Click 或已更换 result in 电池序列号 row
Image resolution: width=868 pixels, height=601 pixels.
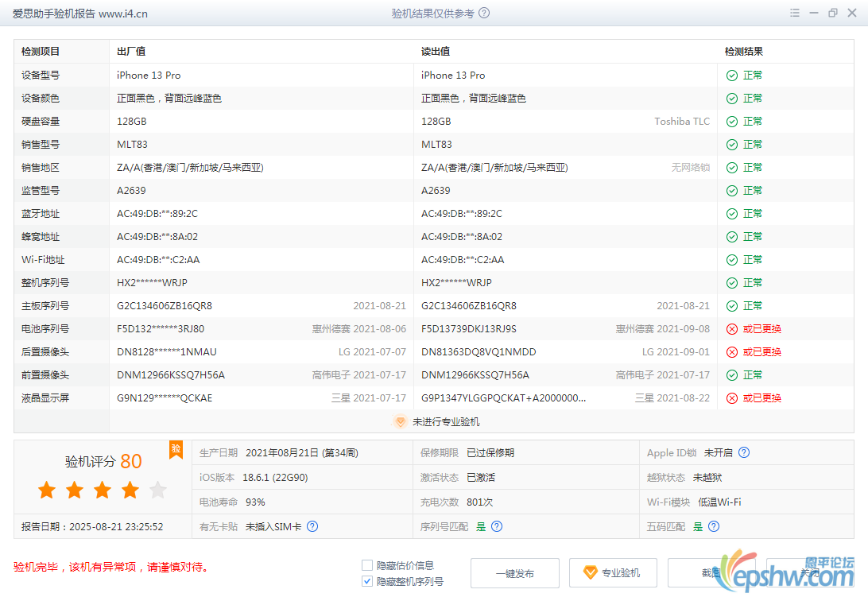(761, 329)
